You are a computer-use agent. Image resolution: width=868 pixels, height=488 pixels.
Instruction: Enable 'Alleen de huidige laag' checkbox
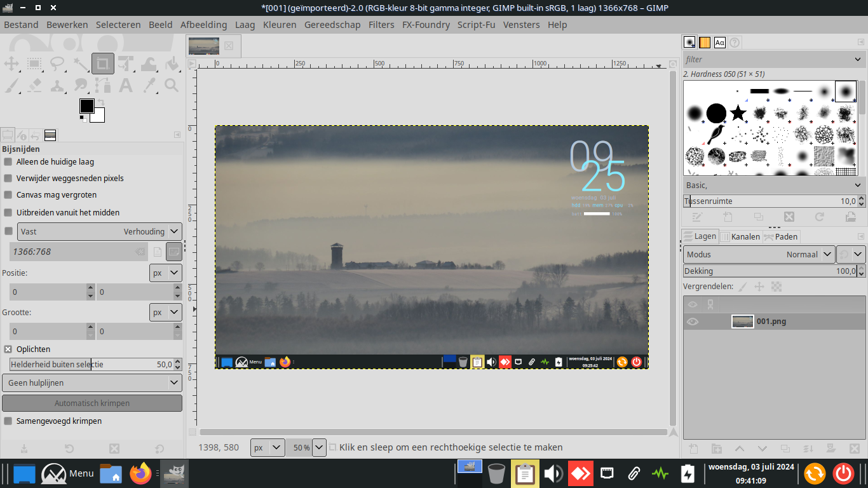coord(8,162)
